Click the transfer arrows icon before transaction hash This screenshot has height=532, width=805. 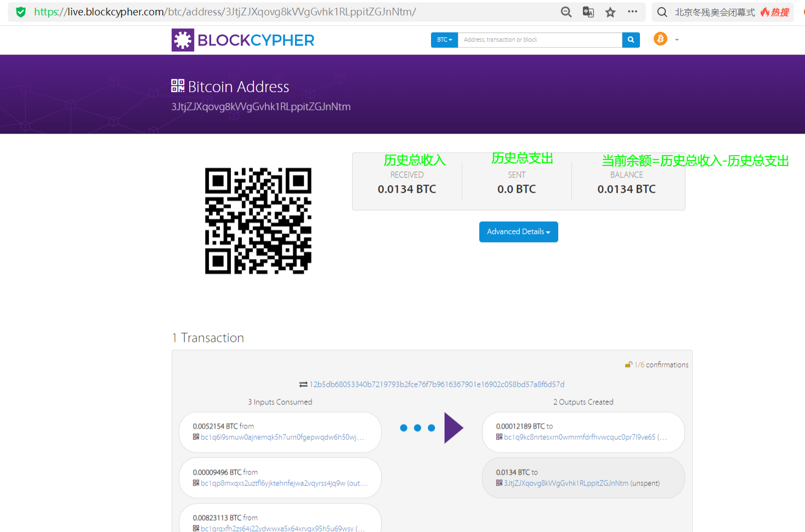coord(303,385)
